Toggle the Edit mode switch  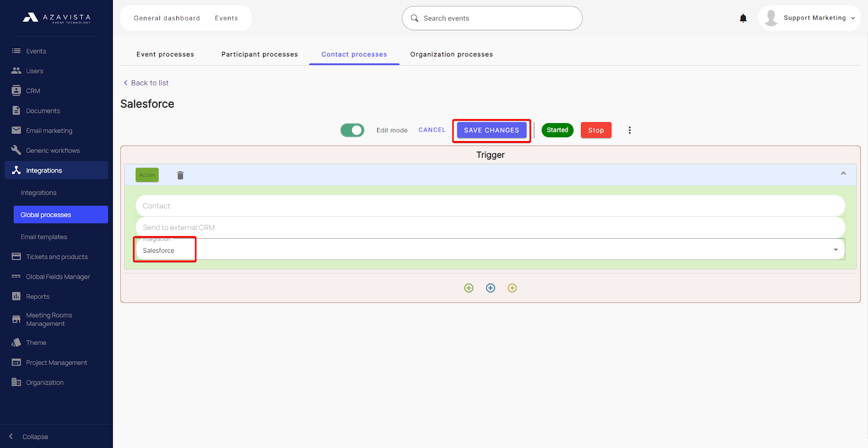352,130
